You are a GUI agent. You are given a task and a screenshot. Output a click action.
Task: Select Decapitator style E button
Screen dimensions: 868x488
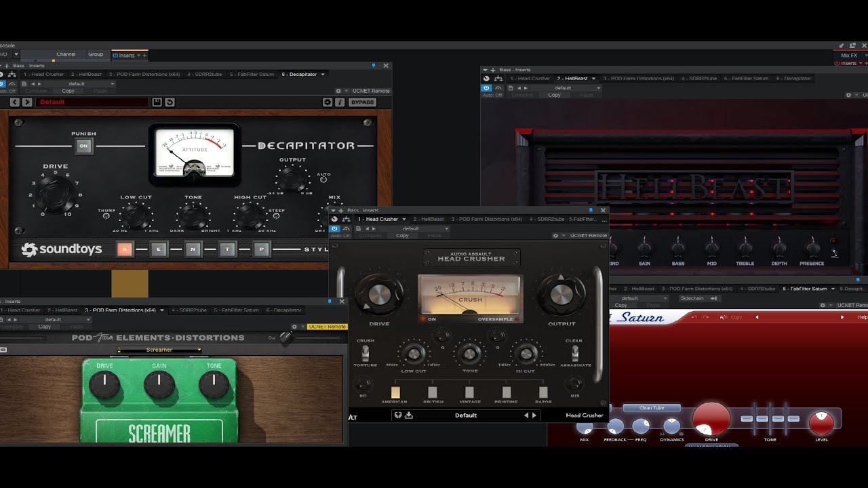[159, 249]
